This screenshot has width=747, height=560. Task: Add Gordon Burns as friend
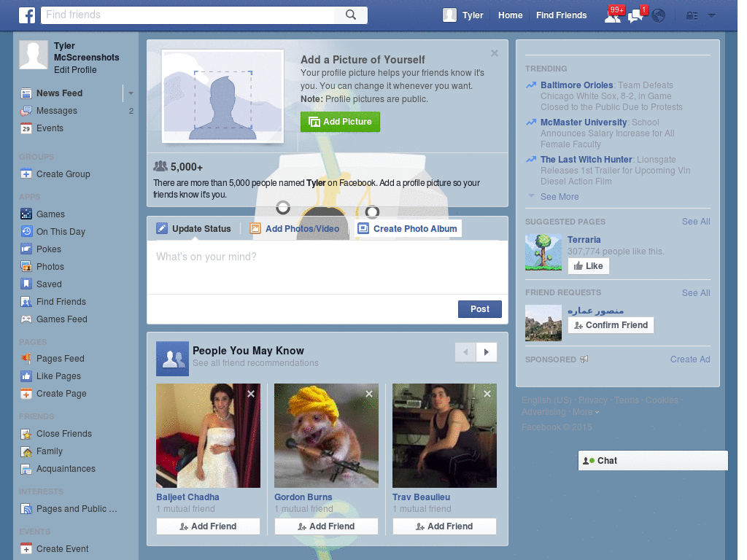[x=326, y=526]
